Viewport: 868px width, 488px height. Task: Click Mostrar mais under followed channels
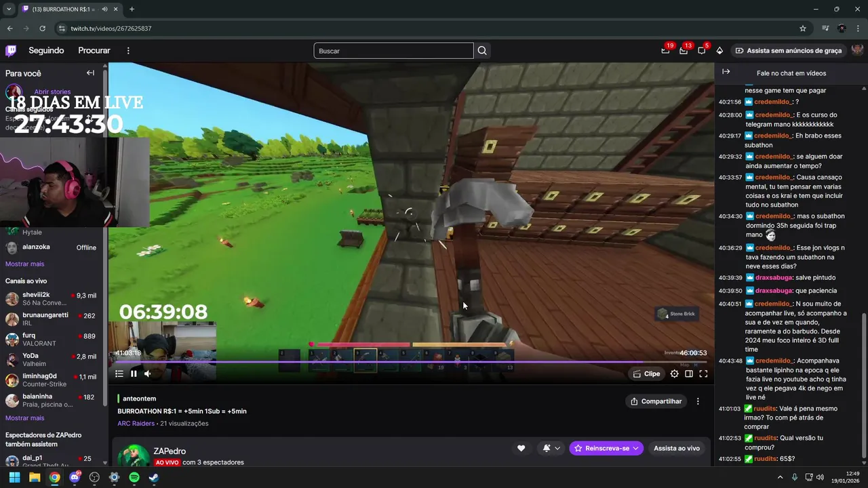tap(24, 264)
